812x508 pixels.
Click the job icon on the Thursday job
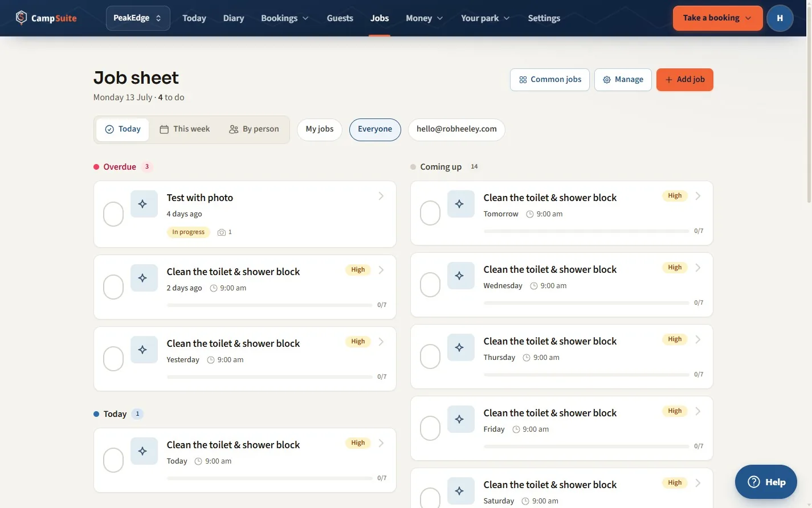(x=460, y=347)
